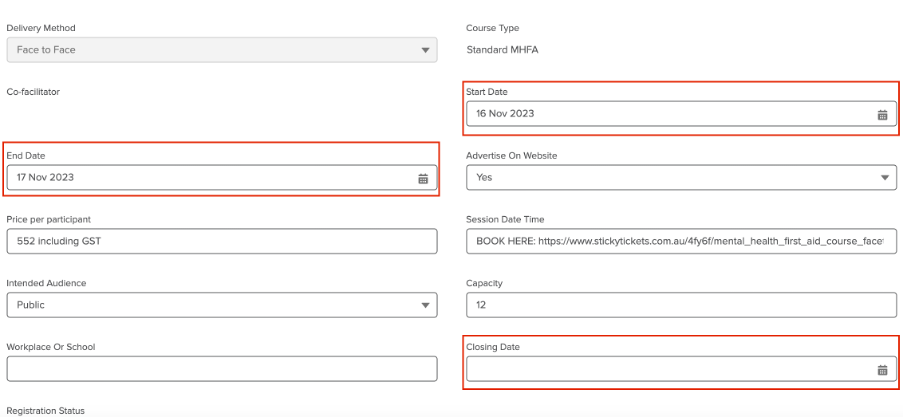Expand the Intended Audience dropdown arrow

pyautogui.click(x=424, y=306)
